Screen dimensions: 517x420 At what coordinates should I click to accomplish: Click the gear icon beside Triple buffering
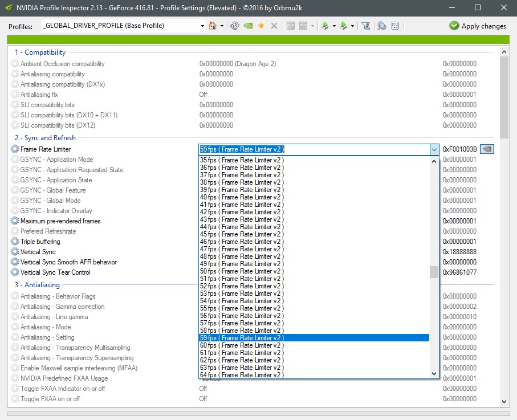click(x=15, y=241)
